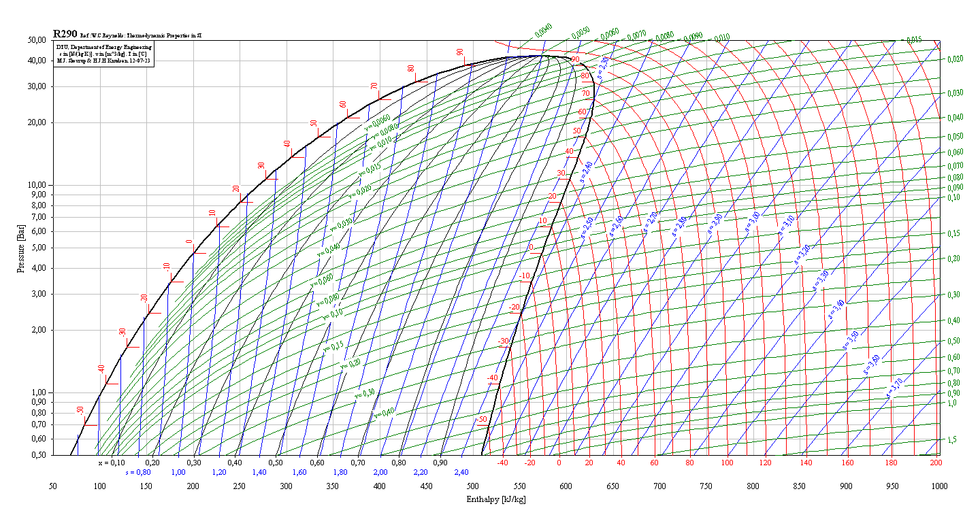Click the 50,00 pressure axis tick
The height and width of the screenshot is (519, 980).
tap(35, 40)
